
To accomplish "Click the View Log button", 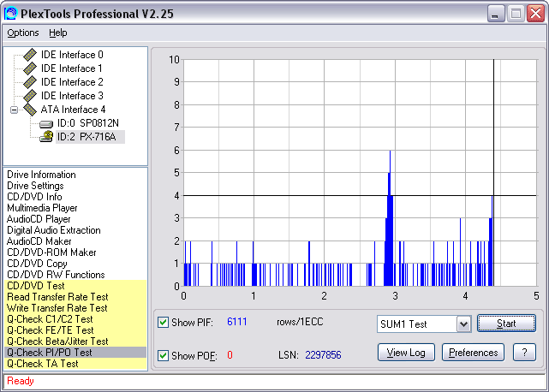I will coord(406,353).
